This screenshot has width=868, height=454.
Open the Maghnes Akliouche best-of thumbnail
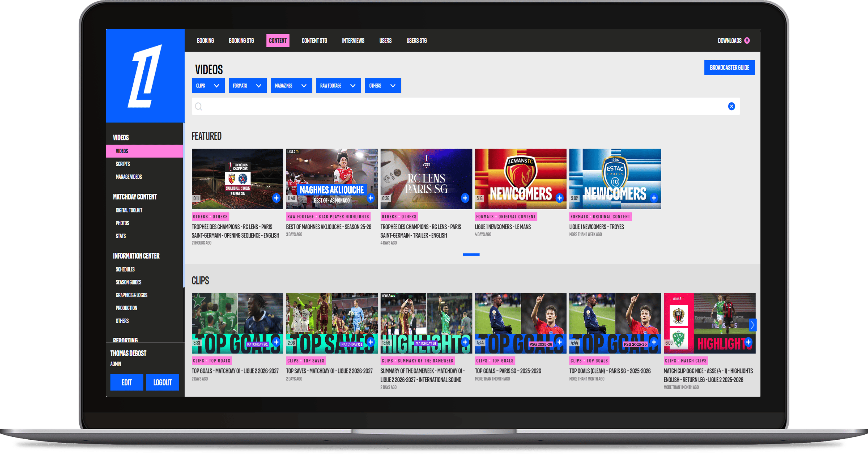click(x=332, y=179)
